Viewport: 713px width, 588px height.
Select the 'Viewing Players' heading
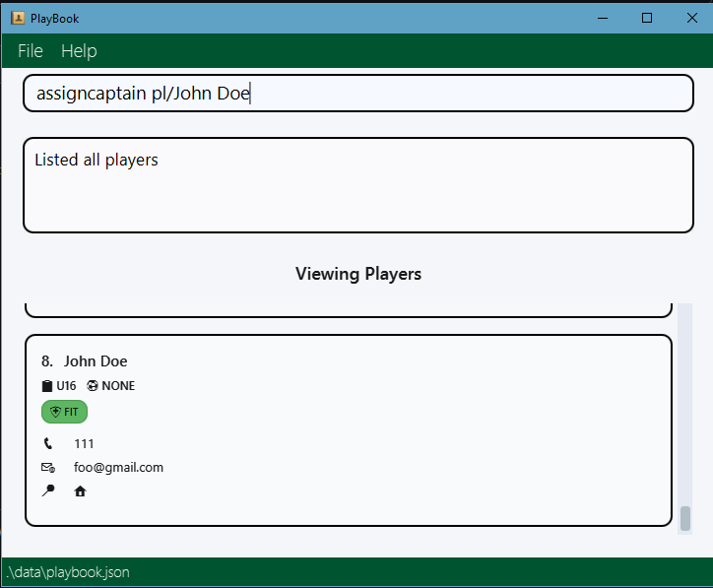click(x=358, y=274)
